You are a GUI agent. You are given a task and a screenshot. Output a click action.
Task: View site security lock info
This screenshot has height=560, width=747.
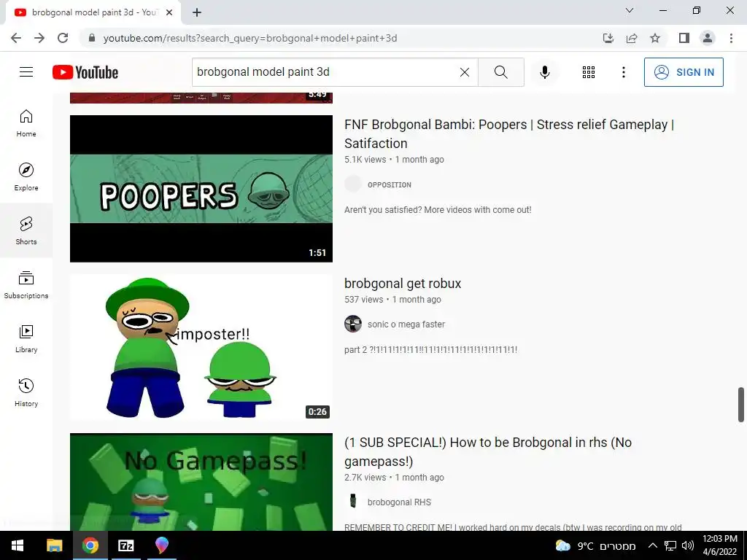[x=92, y=38]
